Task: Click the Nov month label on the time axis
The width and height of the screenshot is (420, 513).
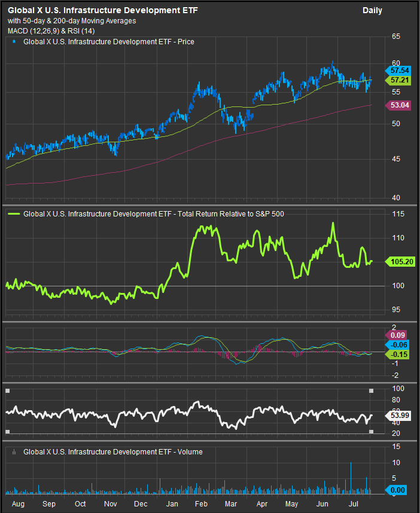Action: [110, 504]
